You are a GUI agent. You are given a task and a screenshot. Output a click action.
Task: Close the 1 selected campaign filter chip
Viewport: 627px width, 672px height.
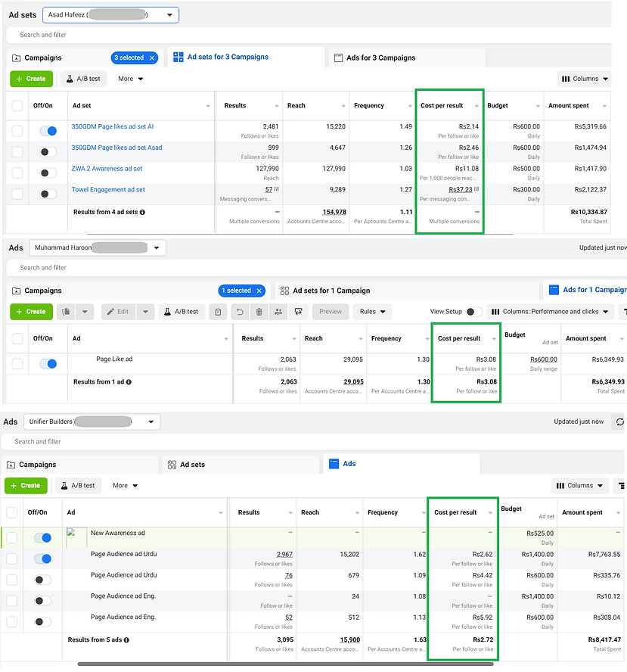259,291
